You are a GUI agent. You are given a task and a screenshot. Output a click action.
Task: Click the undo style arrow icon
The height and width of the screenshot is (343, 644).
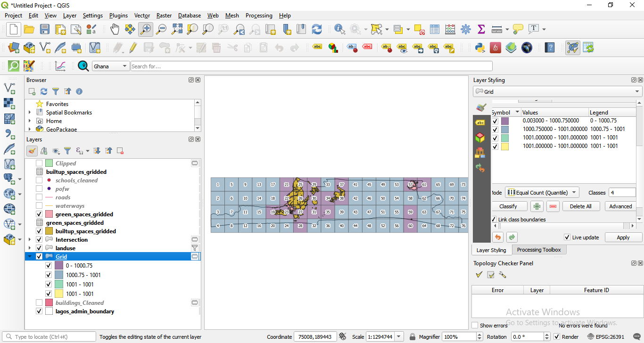coord(498,237)
